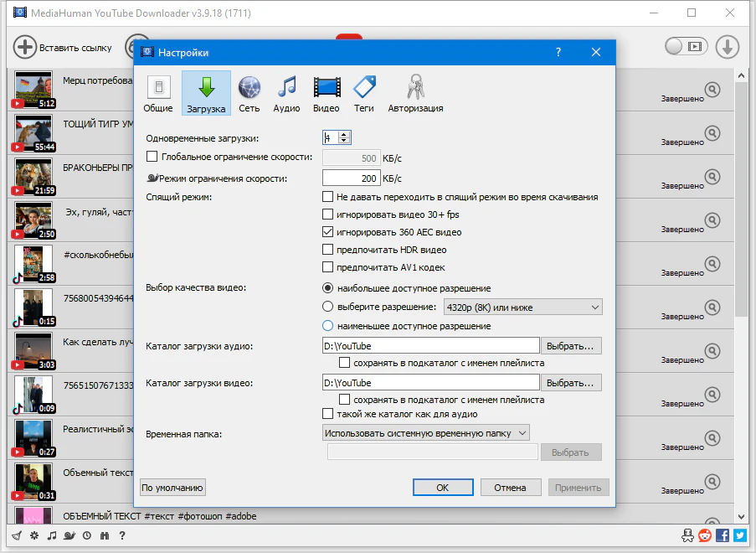756x553 pixels.
Task: Locate file for Мерц потребова item
Action: [x=712, y=90]
